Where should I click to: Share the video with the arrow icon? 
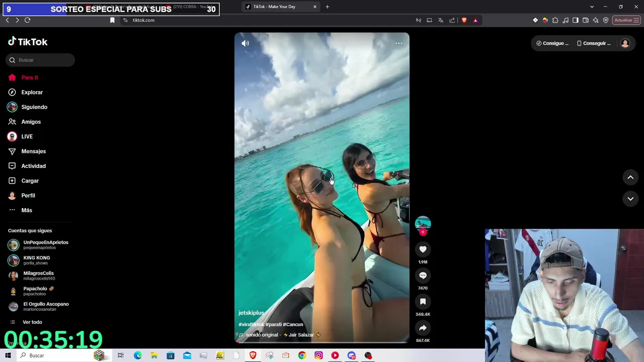pyautogui.click(x=423, y=328)
